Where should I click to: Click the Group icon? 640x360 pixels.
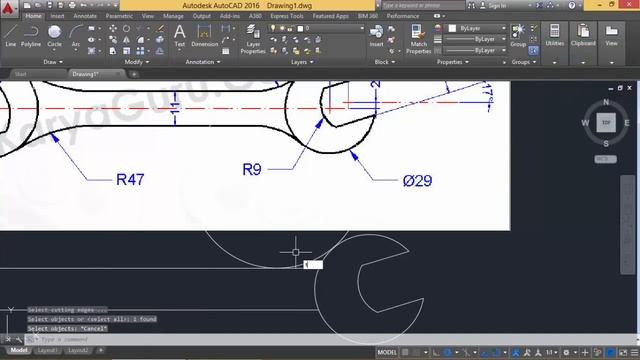pyautogui.click(x=518, y=36)
